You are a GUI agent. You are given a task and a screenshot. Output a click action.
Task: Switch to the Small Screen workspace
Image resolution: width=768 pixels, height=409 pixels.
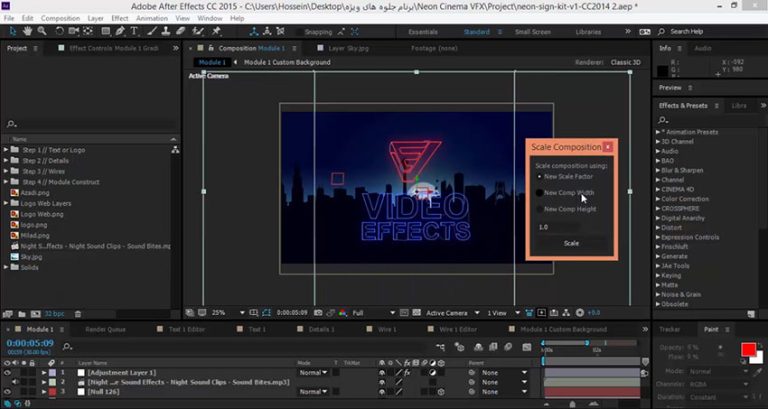pos(531,32)
